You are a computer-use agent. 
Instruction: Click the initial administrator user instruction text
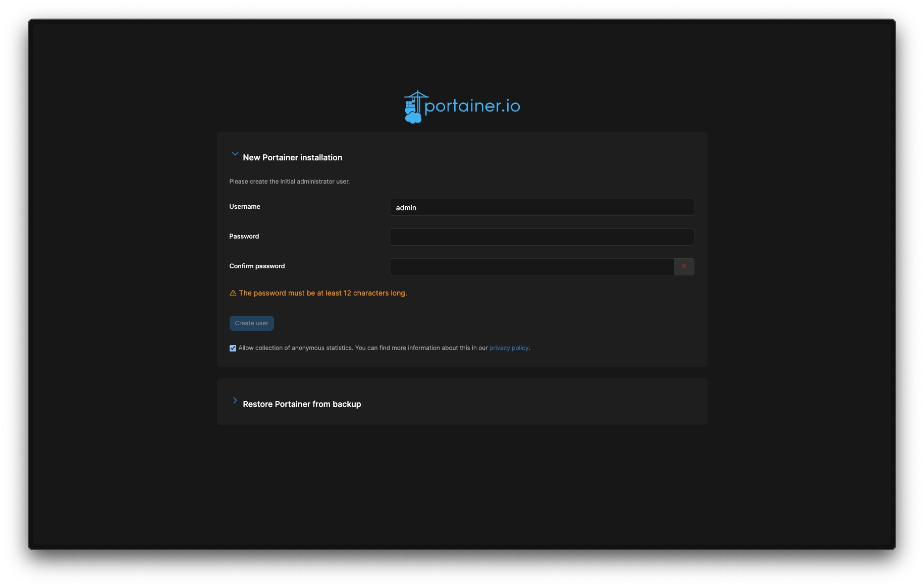[289, 182]
